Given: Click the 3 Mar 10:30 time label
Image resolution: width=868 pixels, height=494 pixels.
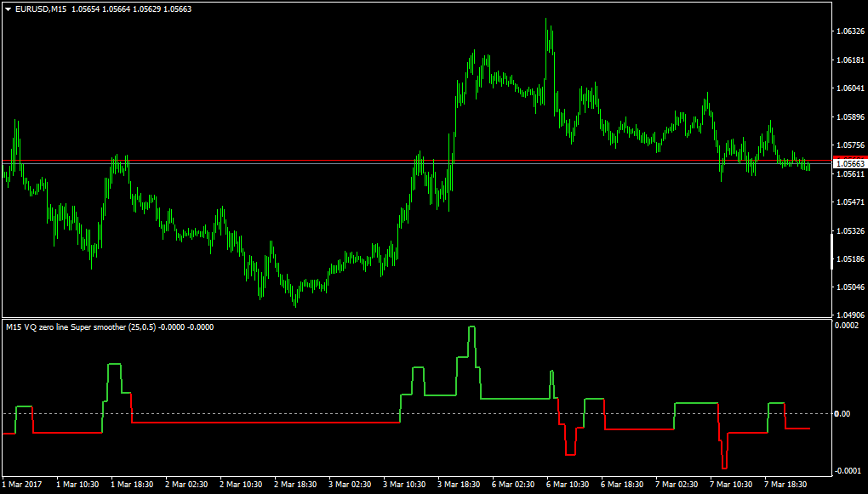Looking at the screenshot, I should 404,485.
